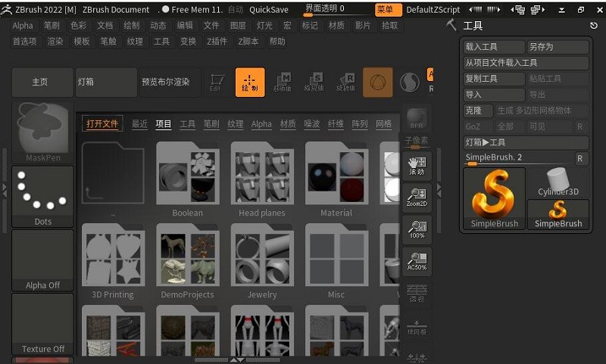Click the Edit mode icon
The image size is (606, 364).
217,82
